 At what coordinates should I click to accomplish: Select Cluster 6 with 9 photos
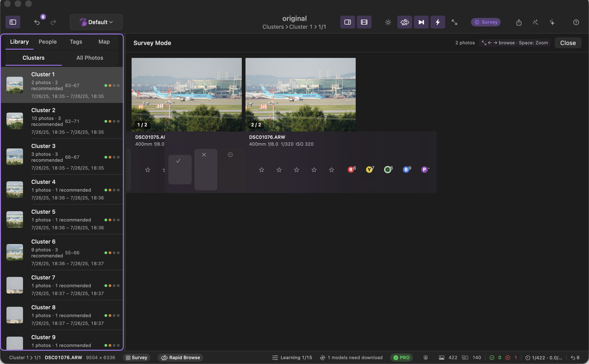[62, 252]
